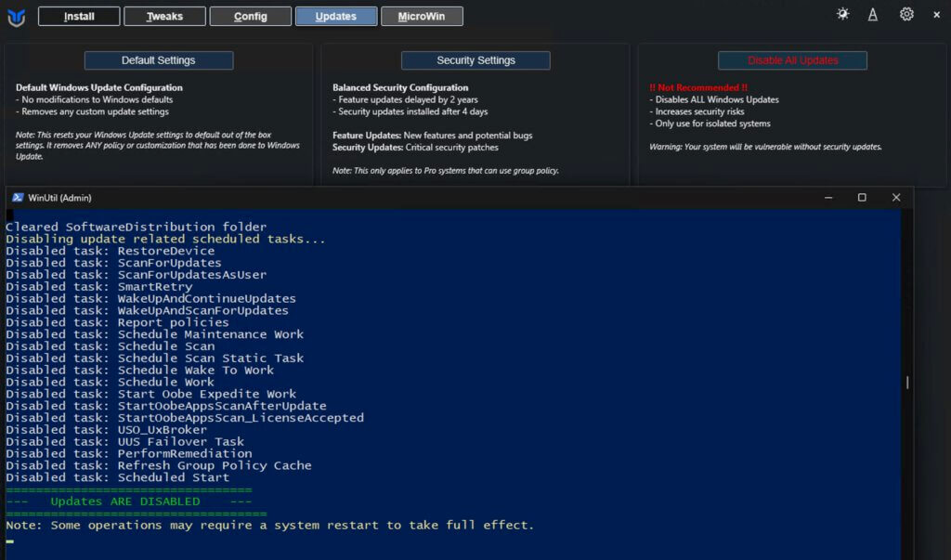Switch to the Tweaks tab
The width and height of the screenshot is (951, 560).
164,17
